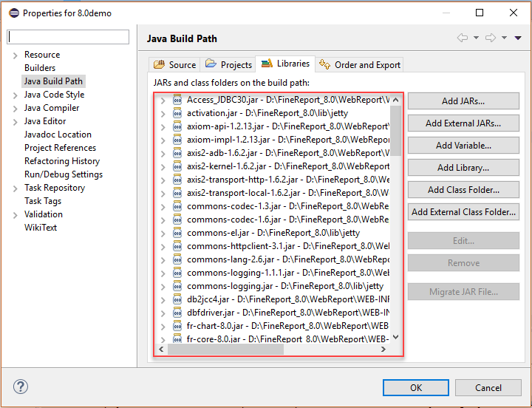Screen dimensions: 532x408
Task: Expand the Task Repository node
Action: tap(15, 188)
